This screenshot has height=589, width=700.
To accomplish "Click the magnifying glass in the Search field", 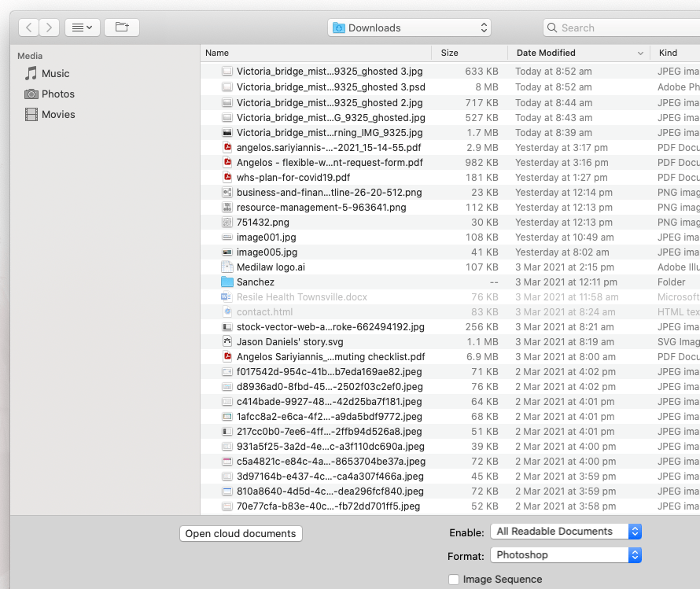I will [x=551, y=28].
